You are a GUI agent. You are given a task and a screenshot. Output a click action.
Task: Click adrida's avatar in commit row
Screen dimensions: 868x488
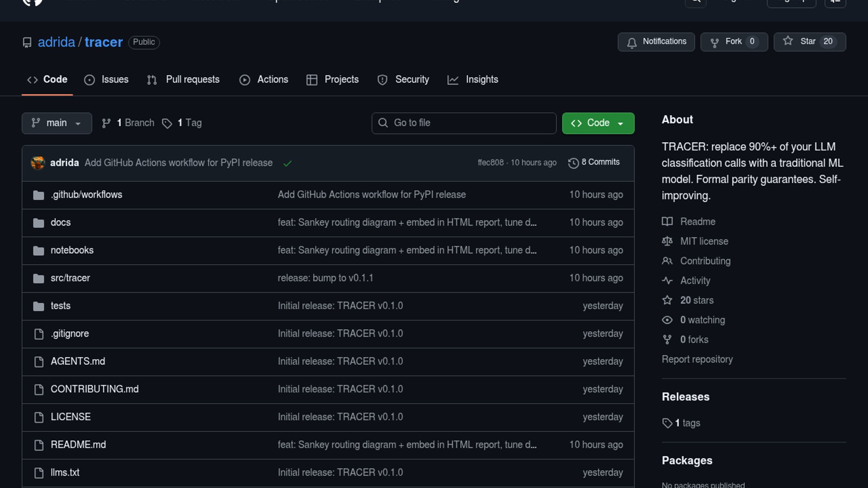[38, 163]
